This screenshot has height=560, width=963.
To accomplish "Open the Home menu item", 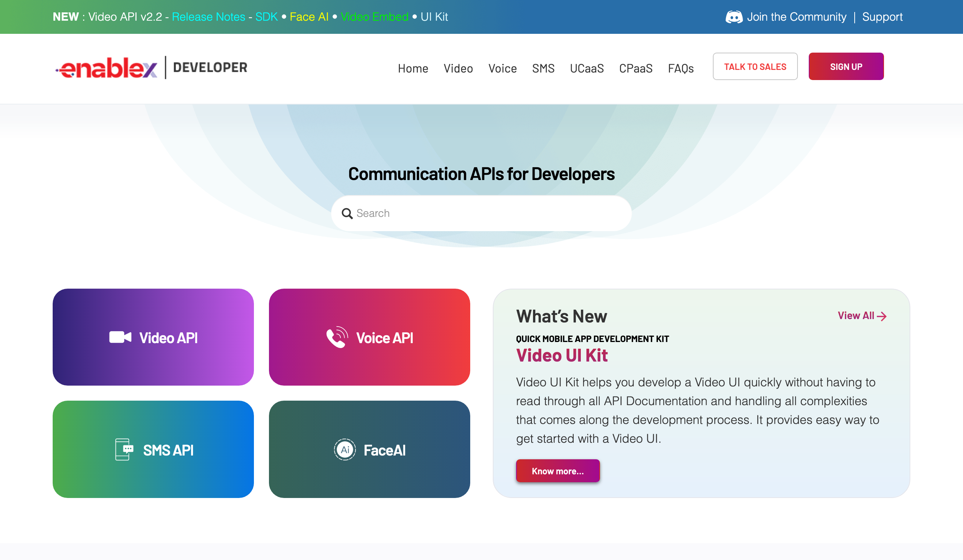I will pos(413,68).
